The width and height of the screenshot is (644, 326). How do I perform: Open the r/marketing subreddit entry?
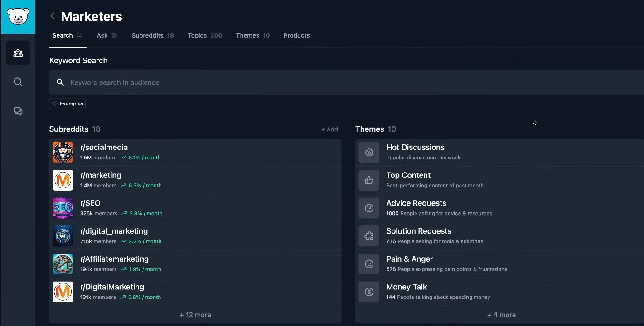point(101,175)
